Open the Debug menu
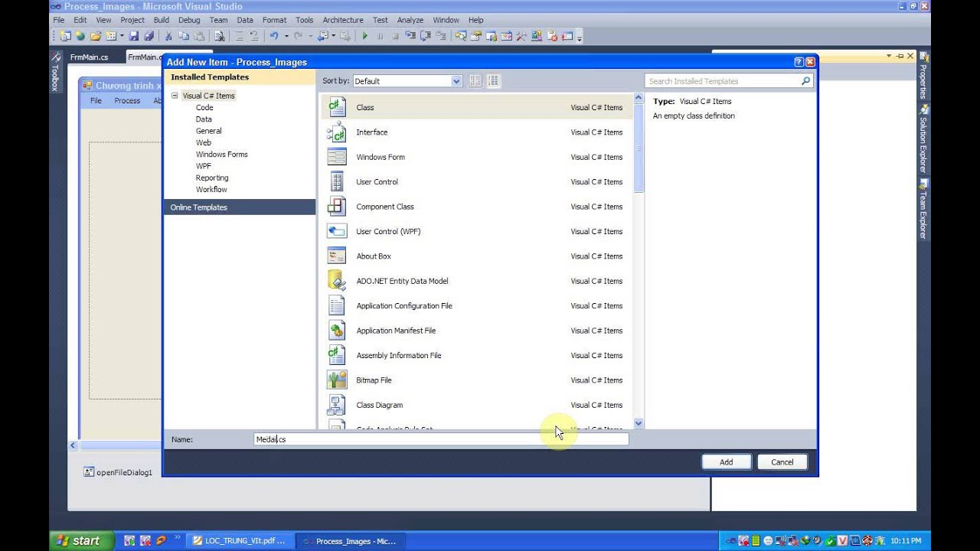 coord(188,20)
